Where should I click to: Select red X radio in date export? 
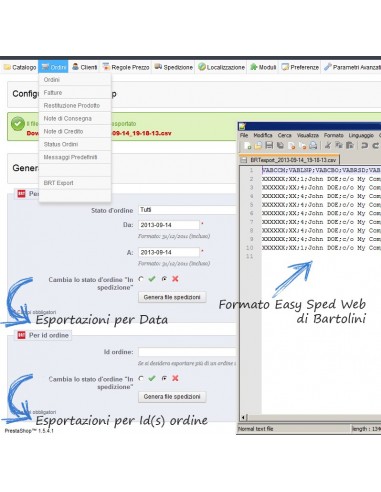(164, 279)
